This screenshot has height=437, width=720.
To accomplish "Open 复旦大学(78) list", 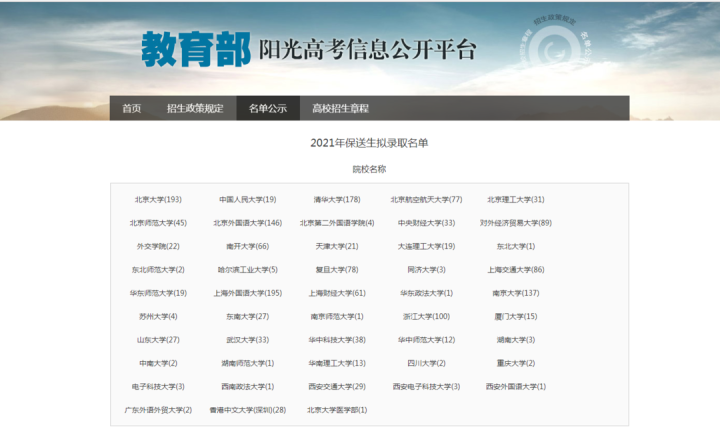I will click(x=337, y=269).
